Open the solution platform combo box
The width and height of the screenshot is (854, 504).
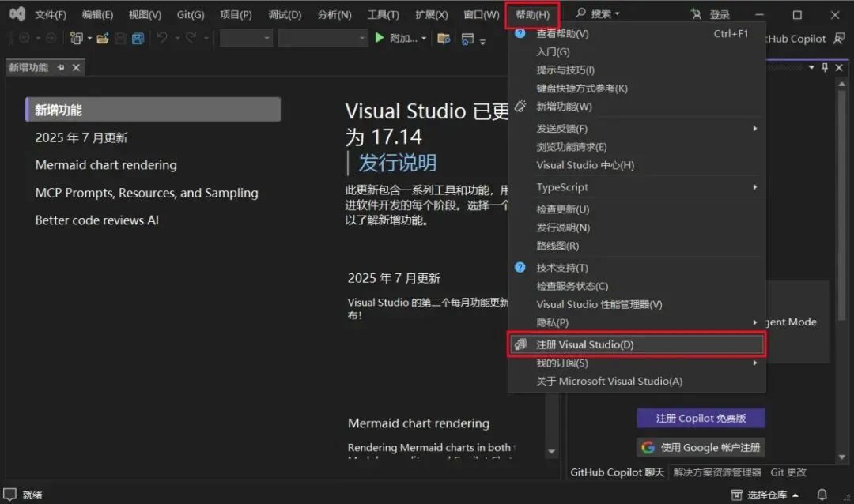pyautogui.click(x=323, y=38)
